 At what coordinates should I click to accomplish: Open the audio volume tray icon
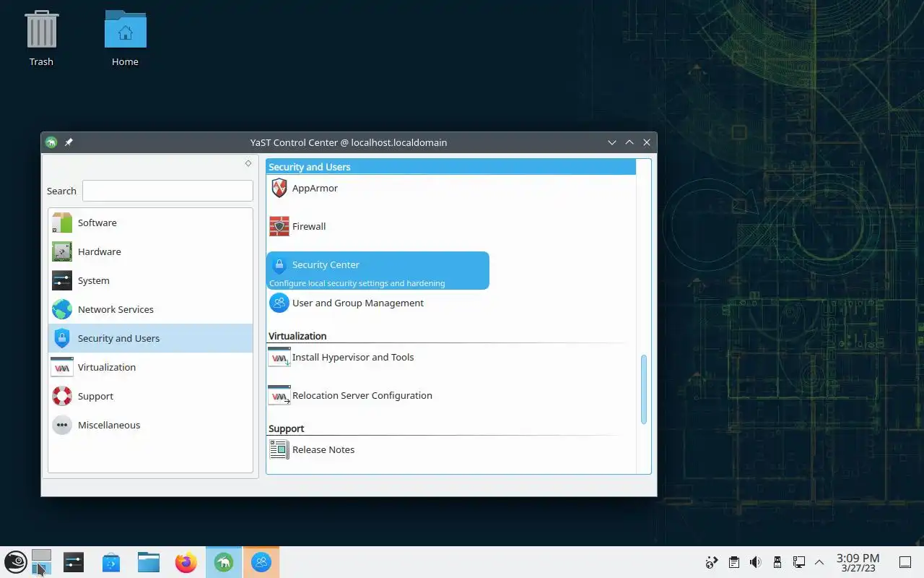coord(755,562)
